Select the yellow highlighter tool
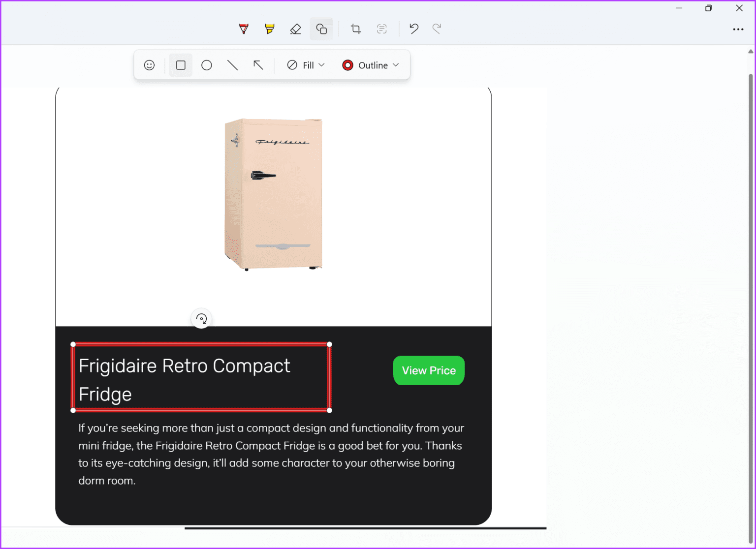 pos(269,29)
